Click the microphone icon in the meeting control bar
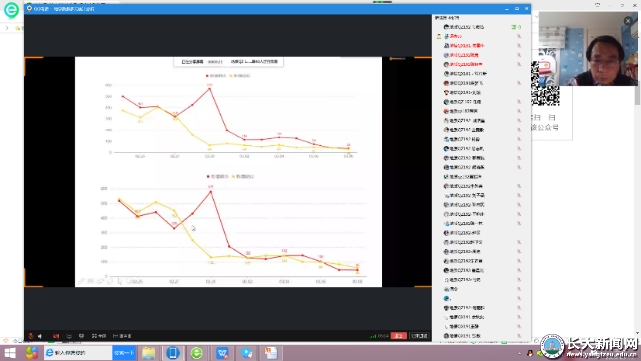 (x=31, y=336)
